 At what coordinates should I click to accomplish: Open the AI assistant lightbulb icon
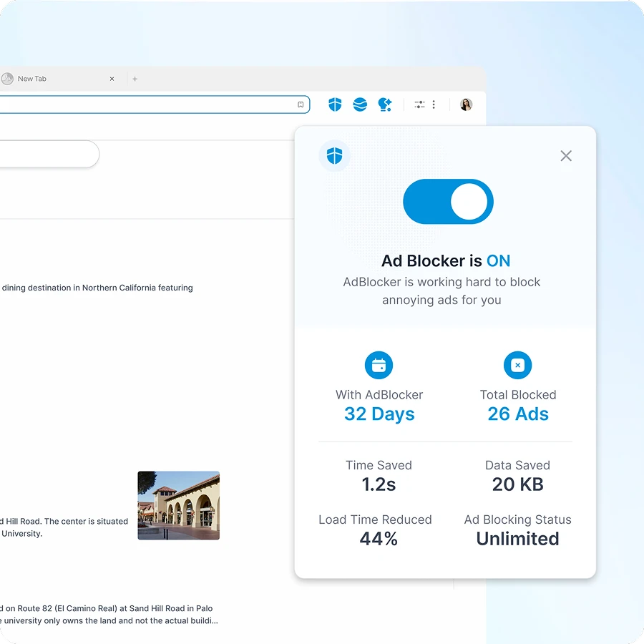point(384,104)
